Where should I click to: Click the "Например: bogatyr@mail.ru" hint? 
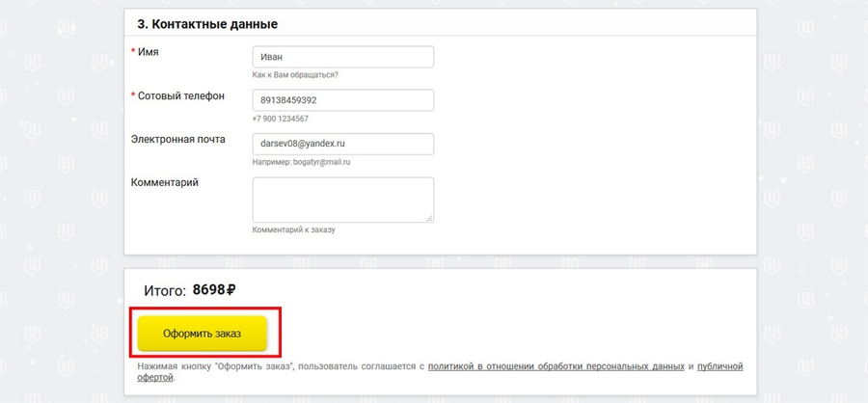pos(301,162)
